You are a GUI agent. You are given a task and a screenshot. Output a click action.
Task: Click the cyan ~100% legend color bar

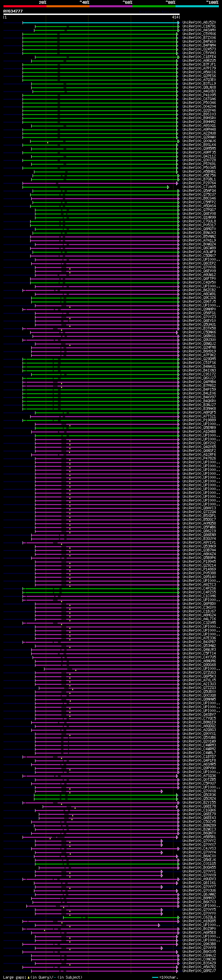[197, 6]
